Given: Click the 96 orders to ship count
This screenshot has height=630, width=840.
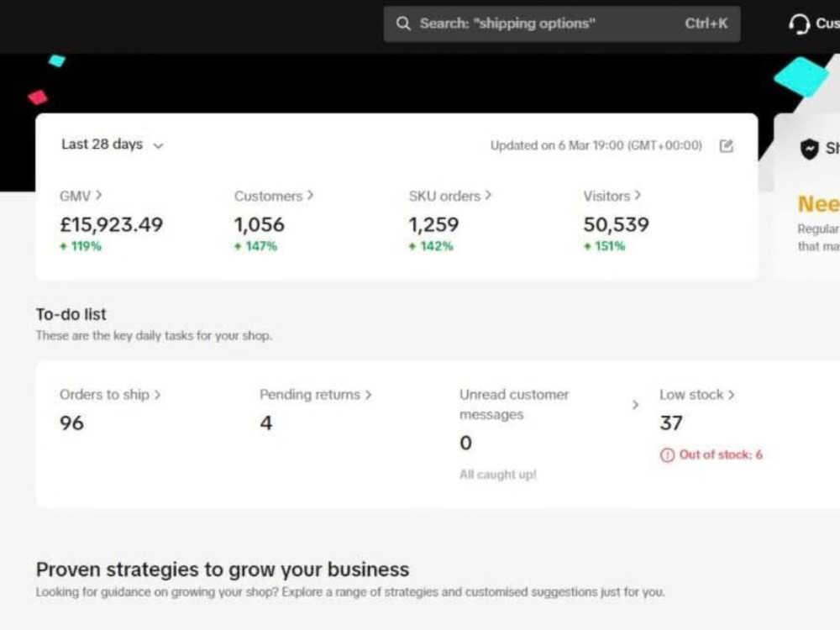Looking at the screenshot, I should [x=71, y=423].
